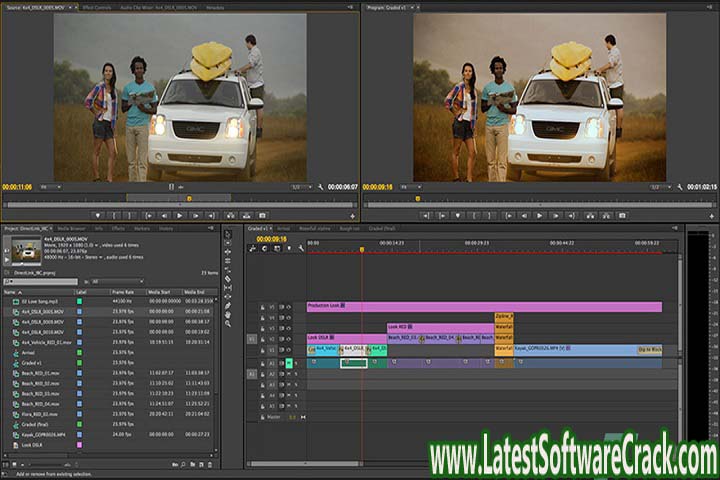Create a New Bin in Project panel
The height and width of the screenshot is (480, 720).
click(x=192, y=465)
